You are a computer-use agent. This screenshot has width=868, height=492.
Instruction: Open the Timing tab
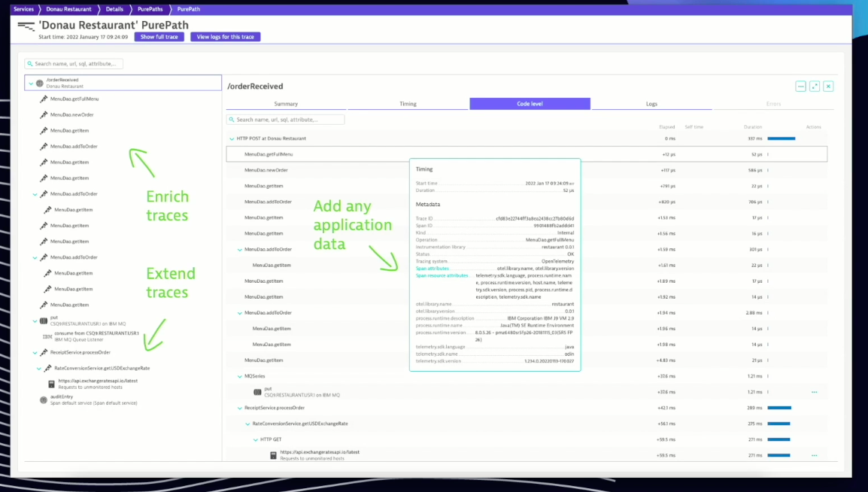[x=408, y=104]
